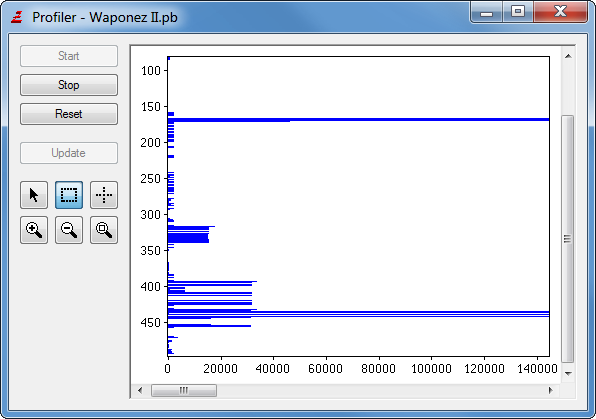
Task: Reset the profiler data
Action: tap(69, 114)
